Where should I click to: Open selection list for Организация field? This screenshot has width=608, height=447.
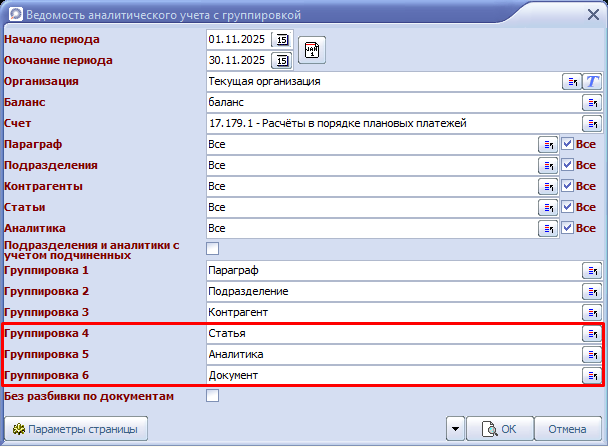573,81
